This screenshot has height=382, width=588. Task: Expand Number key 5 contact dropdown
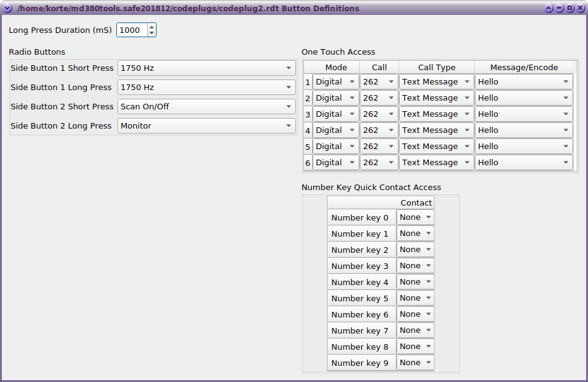pyautogui.click(x=415, y=298)
